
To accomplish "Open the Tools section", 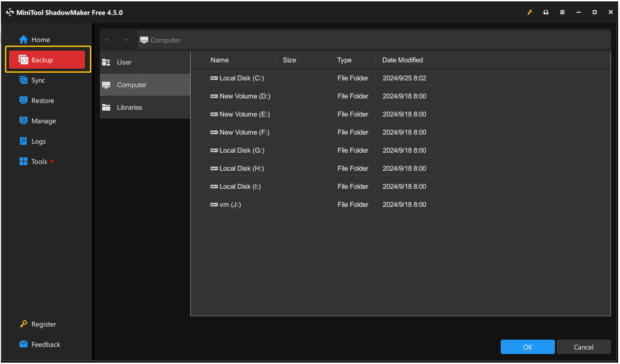I will pyautogui.click(x=39, y=162).
